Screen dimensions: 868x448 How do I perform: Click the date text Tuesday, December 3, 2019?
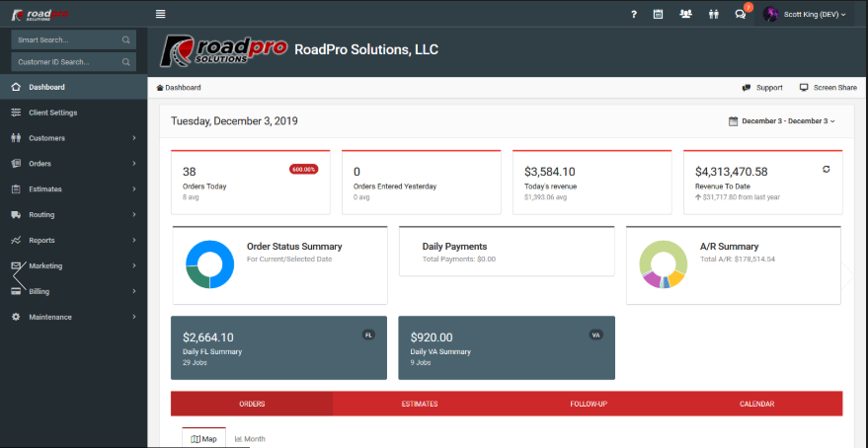point(234,121)
